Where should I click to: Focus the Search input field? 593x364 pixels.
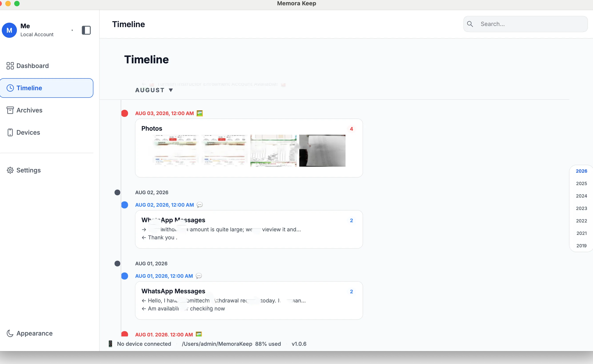pos(526,24)
